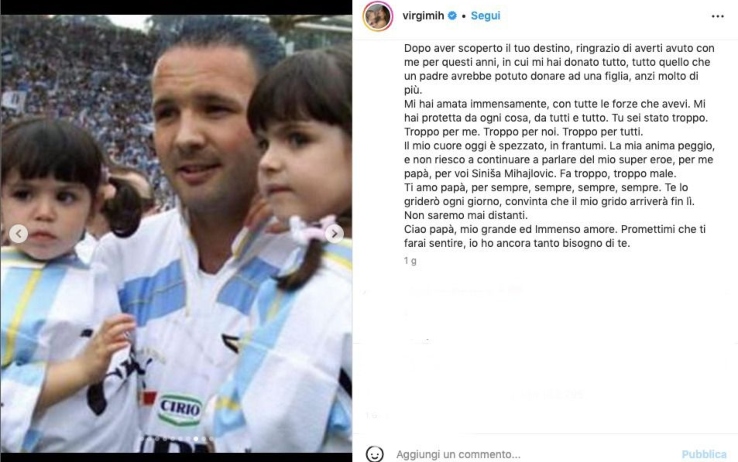Screen dimensions: 738x462
Task: Click the CIRIO logo on the jersey
Action: click(180, 409)
